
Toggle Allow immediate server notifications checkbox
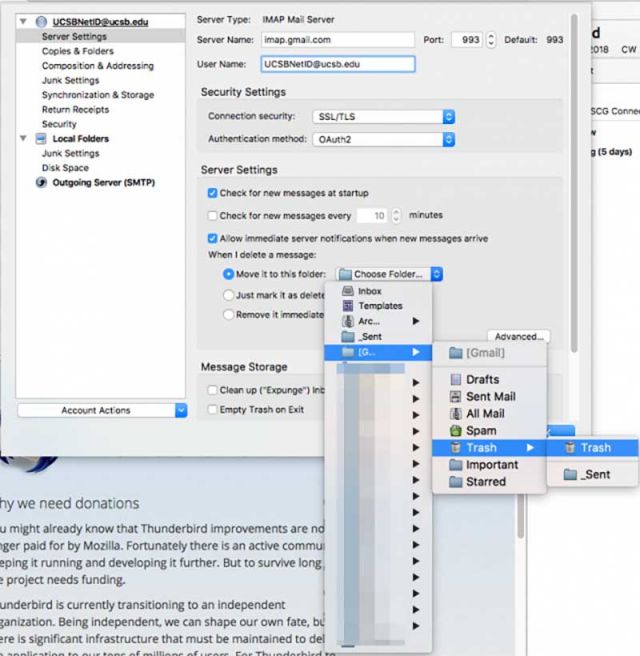(212, 238)
